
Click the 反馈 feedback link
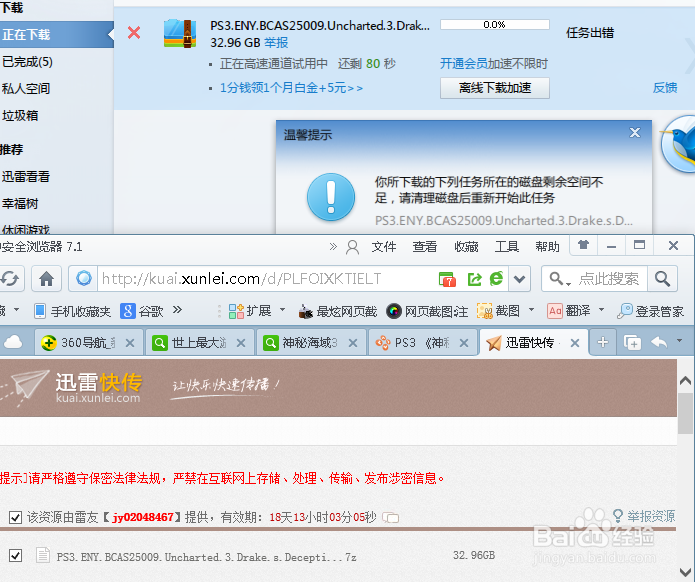665,88
